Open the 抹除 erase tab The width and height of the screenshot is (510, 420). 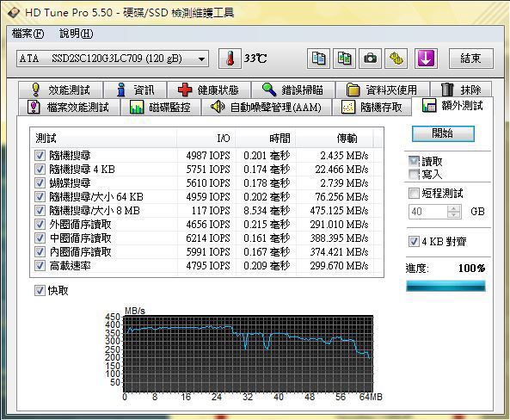(461, 90)
